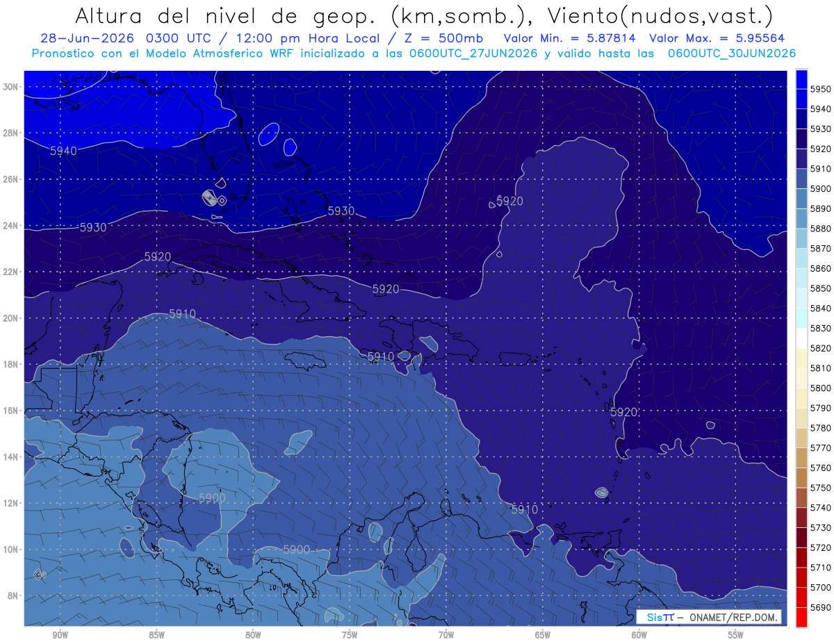
Task: Click the "SisTT - ONAMET/REP.DOM." credit box
Action: [x=709, y=617]
